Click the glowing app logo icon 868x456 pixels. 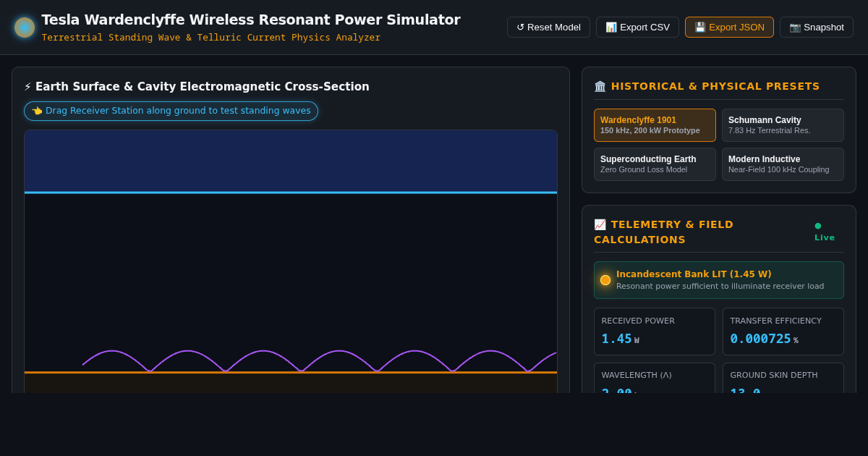(25, 28)
